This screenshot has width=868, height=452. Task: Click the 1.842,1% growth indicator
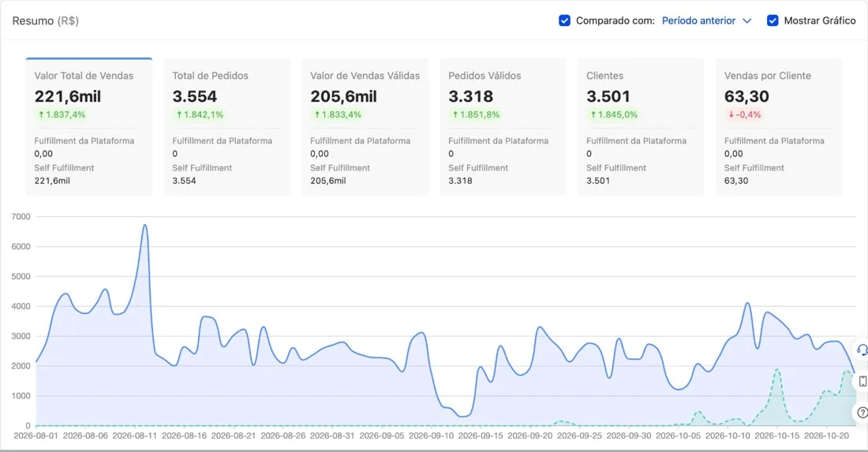click(x=200, y=114)
